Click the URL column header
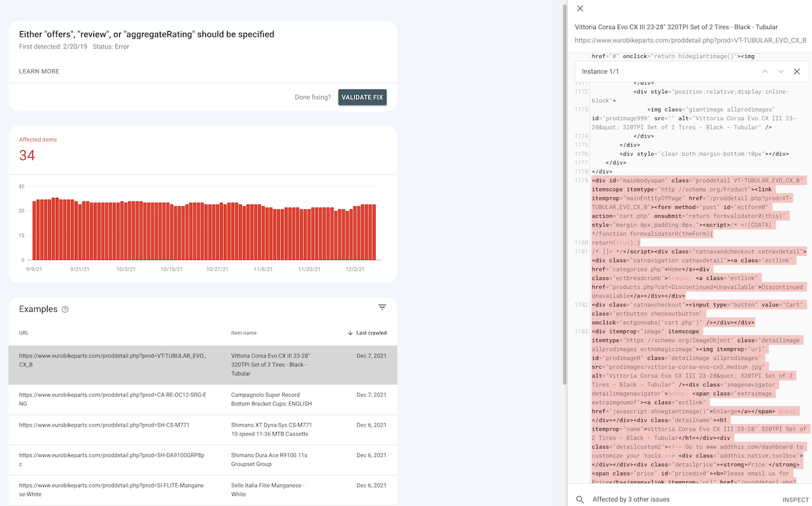The width and height of the screenshot is (812, 506). point(23,333)
